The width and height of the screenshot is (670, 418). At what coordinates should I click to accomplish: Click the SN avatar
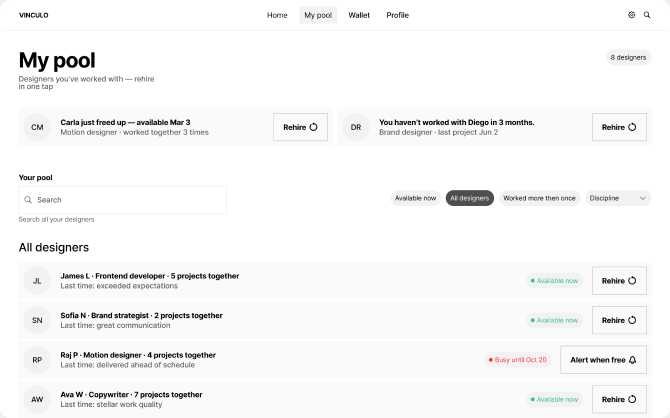37,320
